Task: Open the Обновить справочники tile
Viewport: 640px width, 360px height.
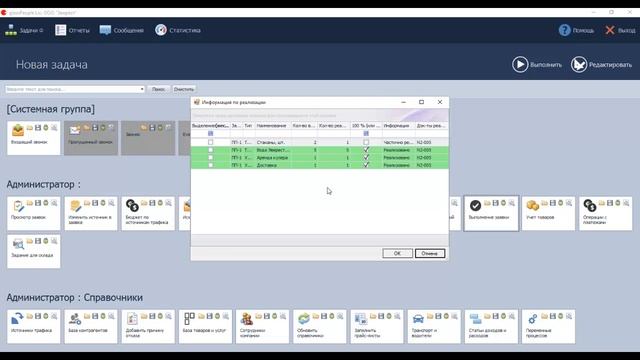Action: pos(319,327)
